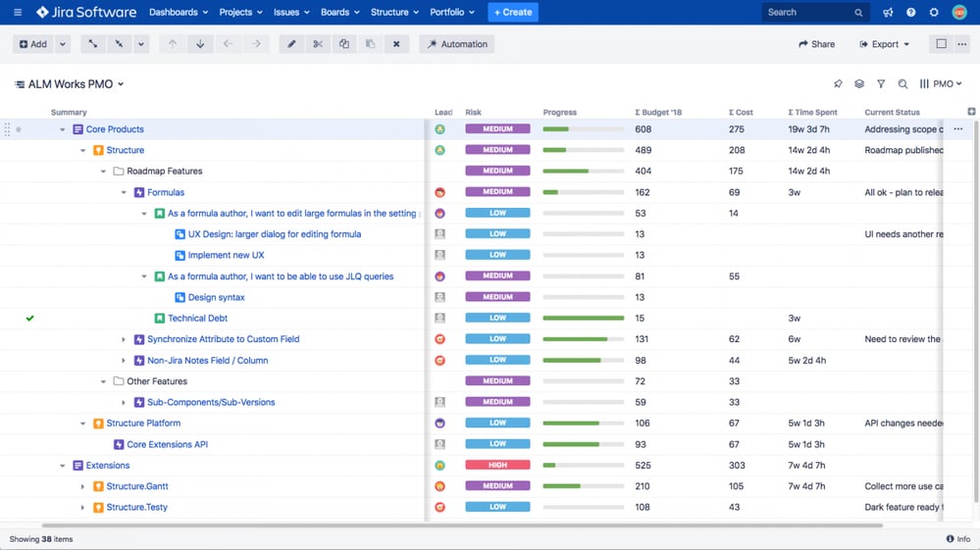
Task: Expand Non-Jira Notes Field / Column
Action: click(x=124, y=360)
